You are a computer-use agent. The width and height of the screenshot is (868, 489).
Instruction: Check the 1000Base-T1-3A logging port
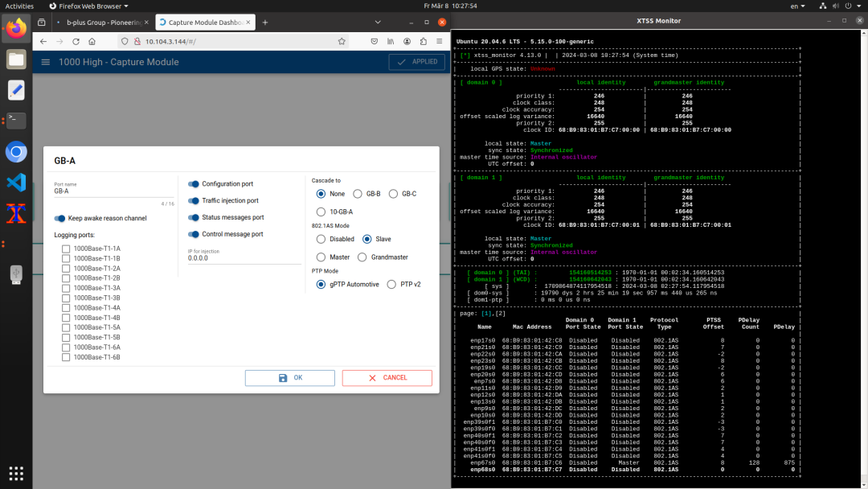pos(66,288)
